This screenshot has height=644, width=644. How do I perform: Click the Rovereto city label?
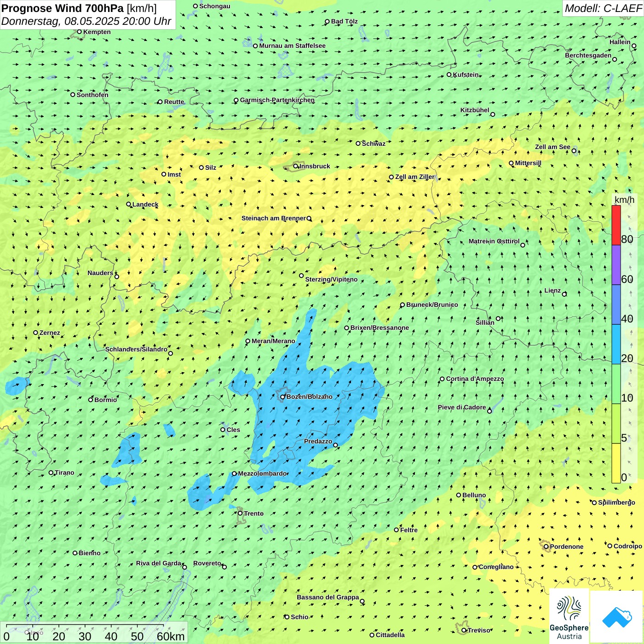point(207,563)
